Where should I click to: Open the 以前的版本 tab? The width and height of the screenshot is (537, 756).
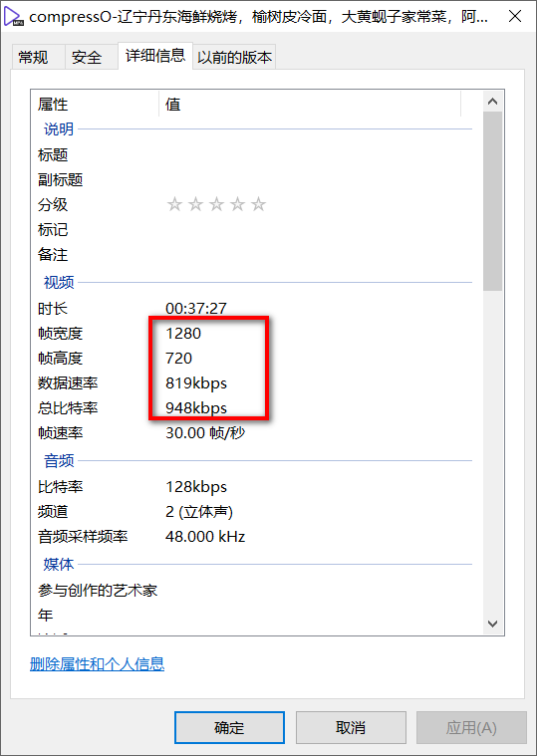pyautogui.click(x=235, y=58)
